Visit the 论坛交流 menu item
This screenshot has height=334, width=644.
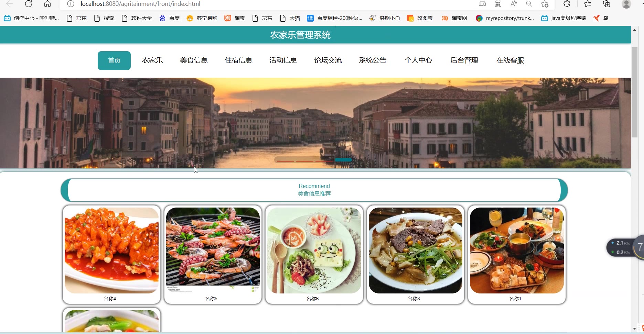[x=328, y=60]
